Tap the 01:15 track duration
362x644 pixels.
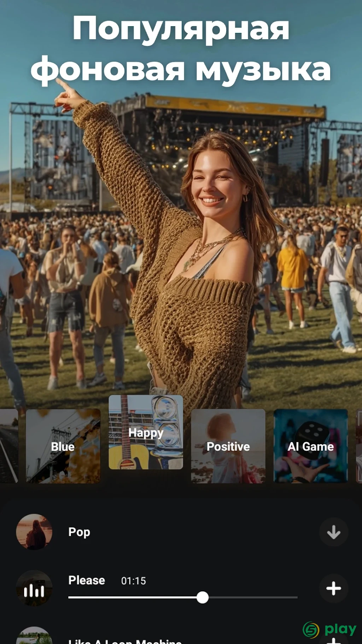tap(133, 581)
